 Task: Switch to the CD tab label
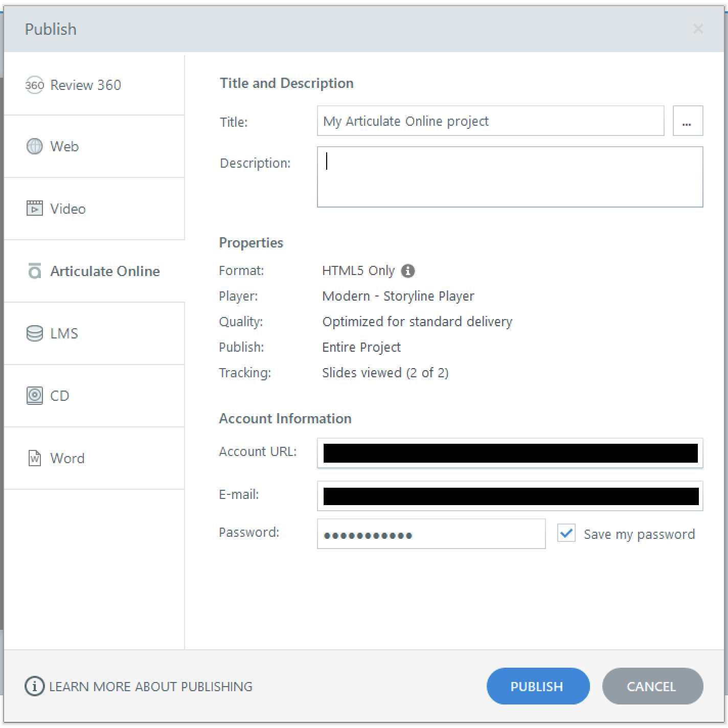point(59,396)
